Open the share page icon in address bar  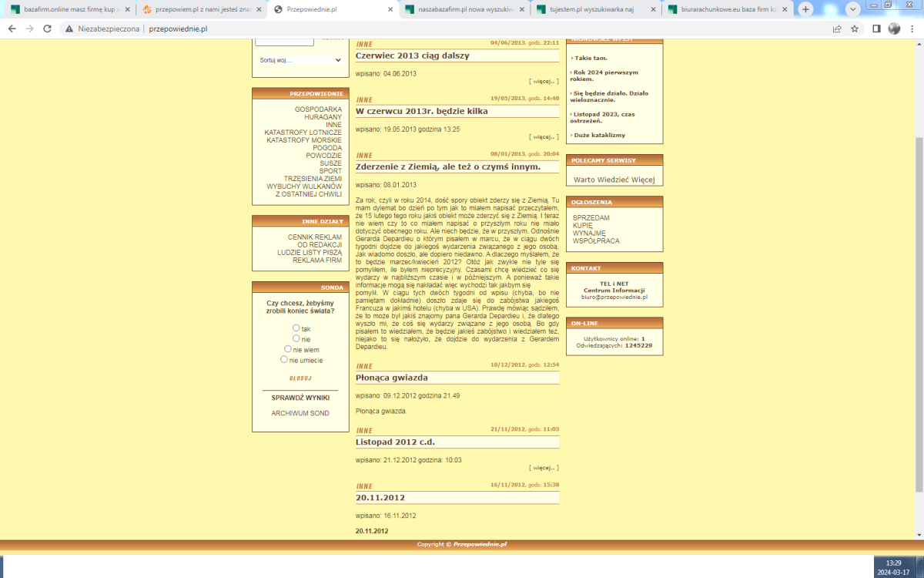point(837,29)
